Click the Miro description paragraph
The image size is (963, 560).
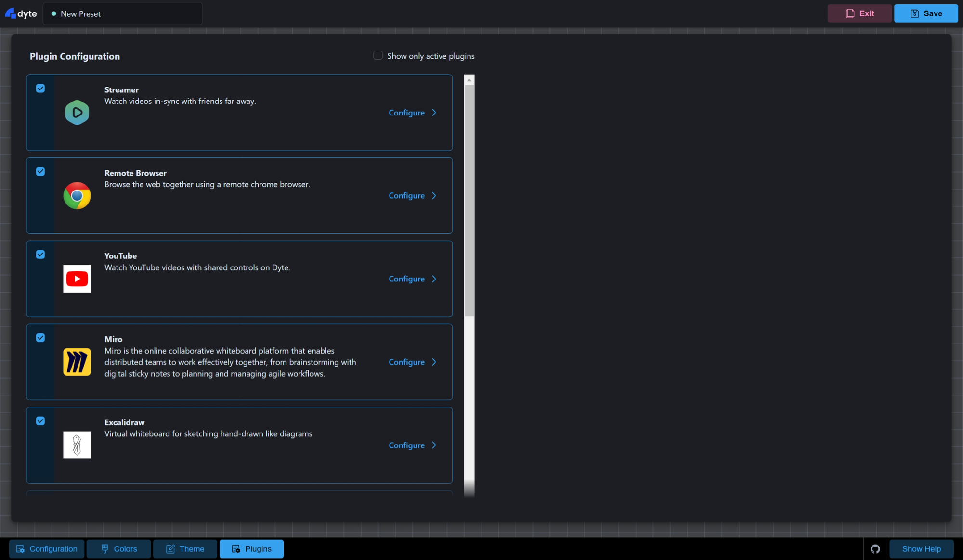pyautogui.click(x=230, y=362)
